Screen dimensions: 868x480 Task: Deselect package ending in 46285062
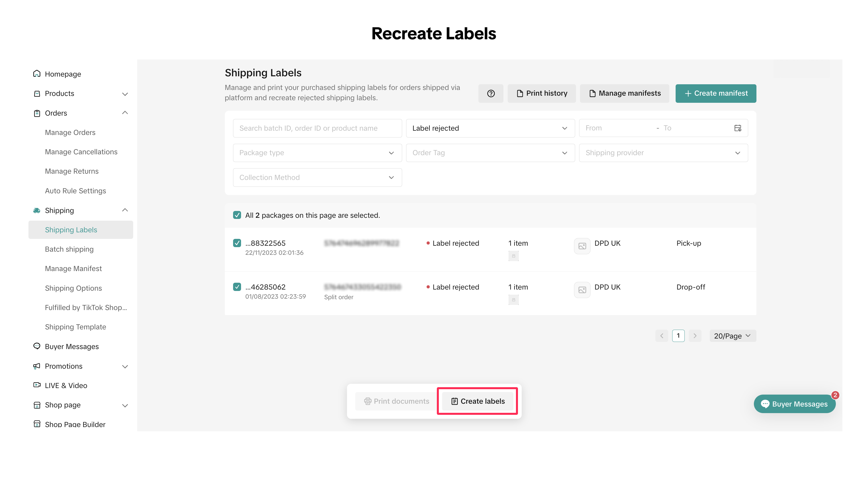point(237,287)
